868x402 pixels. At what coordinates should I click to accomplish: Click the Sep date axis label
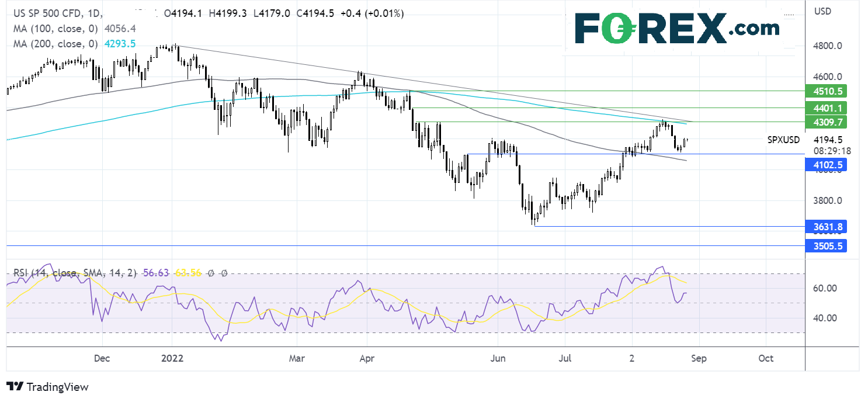click(x=699, y=358)
